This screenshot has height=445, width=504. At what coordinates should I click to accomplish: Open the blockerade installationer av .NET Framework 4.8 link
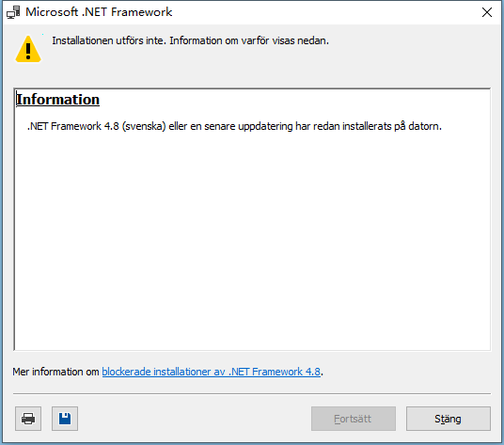click(x=212, y=372)
